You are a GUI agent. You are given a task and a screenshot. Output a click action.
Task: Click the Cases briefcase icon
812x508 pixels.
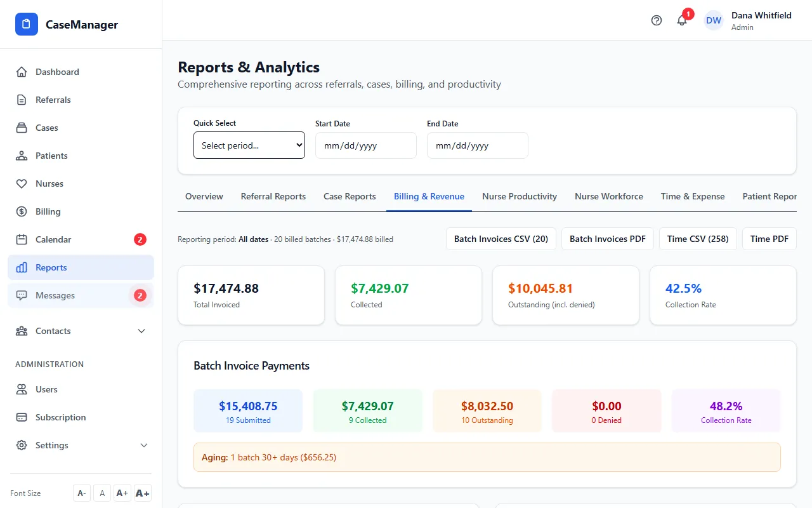click(x=22, y=128)
